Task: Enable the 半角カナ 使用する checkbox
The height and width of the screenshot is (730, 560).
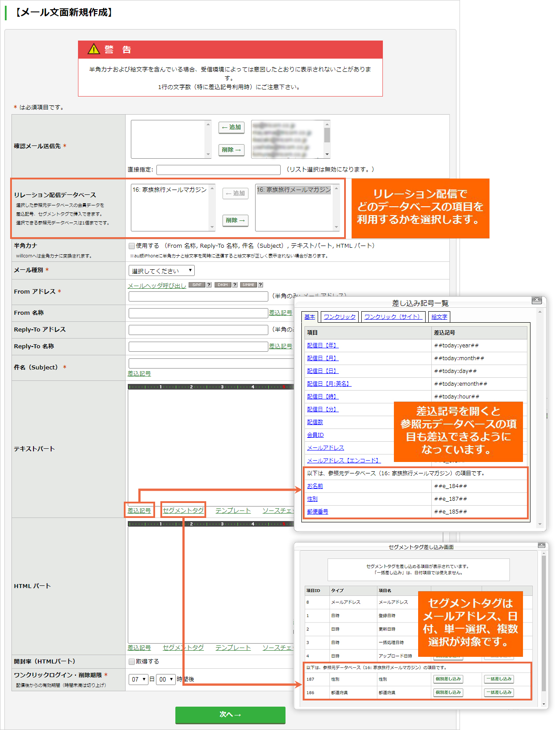Action: point(132,246)
